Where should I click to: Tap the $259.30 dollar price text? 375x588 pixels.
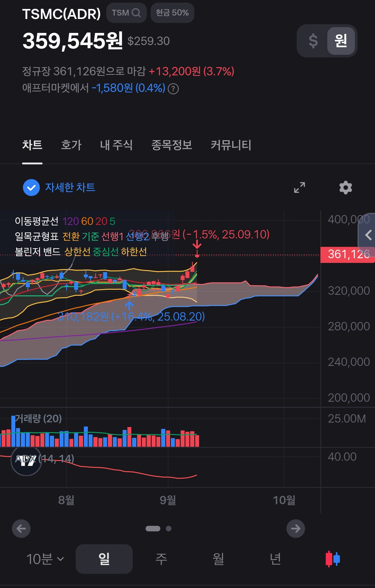[148, 41]
